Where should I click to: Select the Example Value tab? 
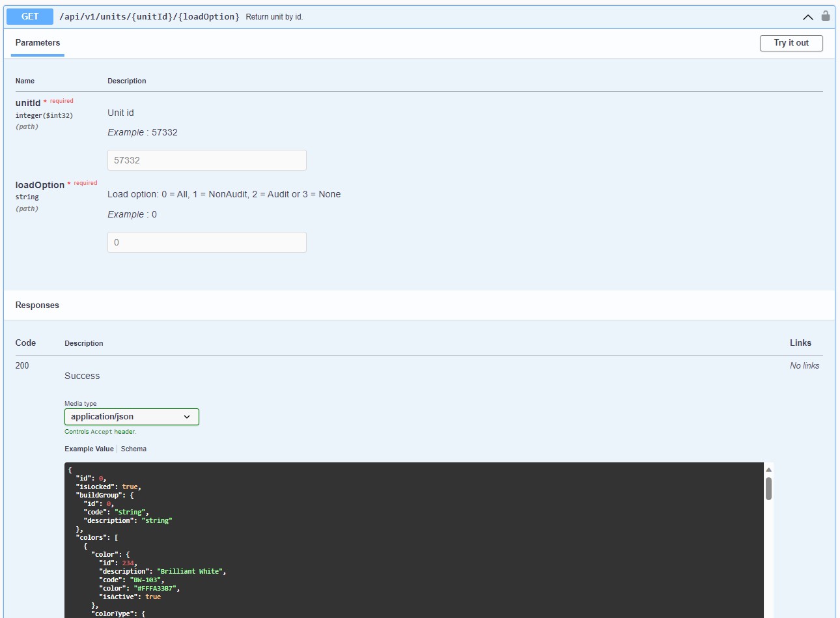point(89,449)
